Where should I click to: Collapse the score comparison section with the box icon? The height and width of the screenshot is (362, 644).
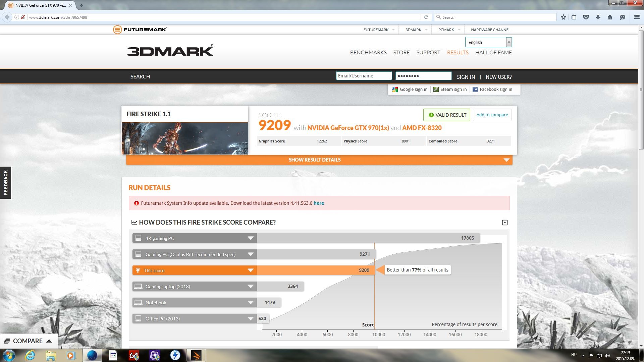click(504, 223)
